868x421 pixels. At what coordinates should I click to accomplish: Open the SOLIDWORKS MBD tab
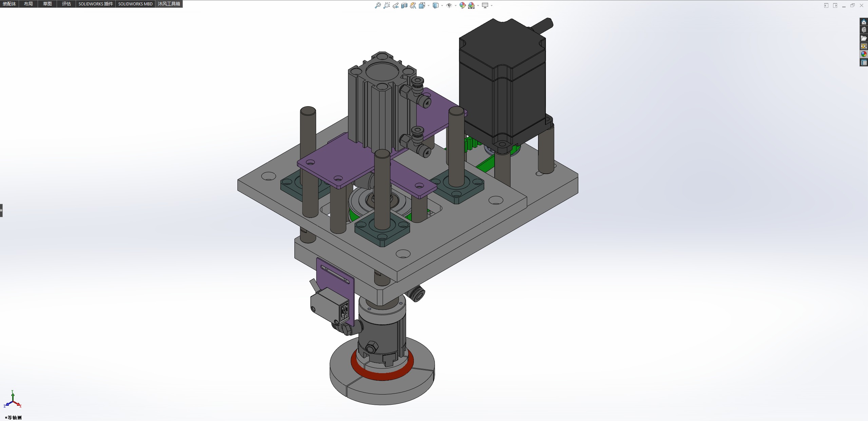coord(135,4)
